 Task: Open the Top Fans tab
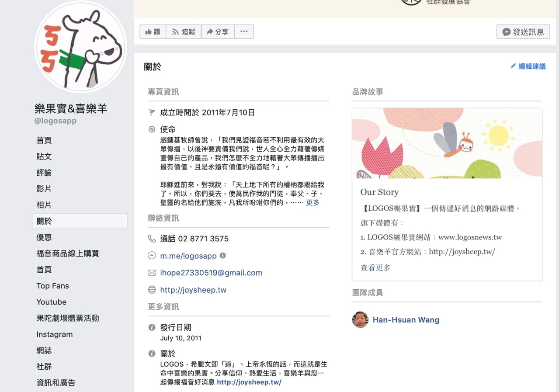click(53, 286)
